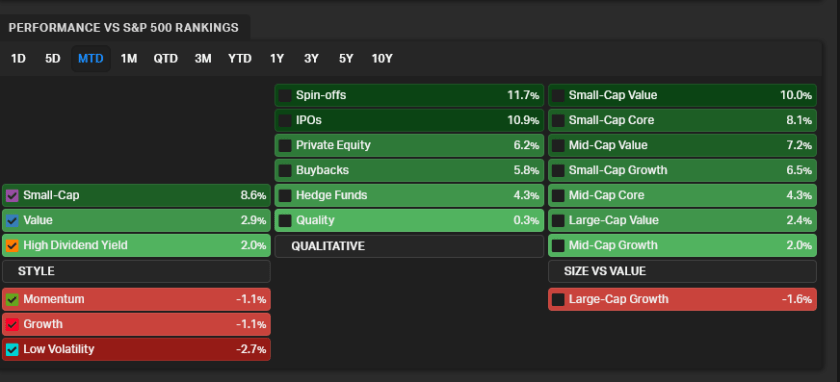Image resolution: width=840 pixels, height=382 pixels.
Task: Uncheck the blue Value checkbox
Action: click(12, 221)
